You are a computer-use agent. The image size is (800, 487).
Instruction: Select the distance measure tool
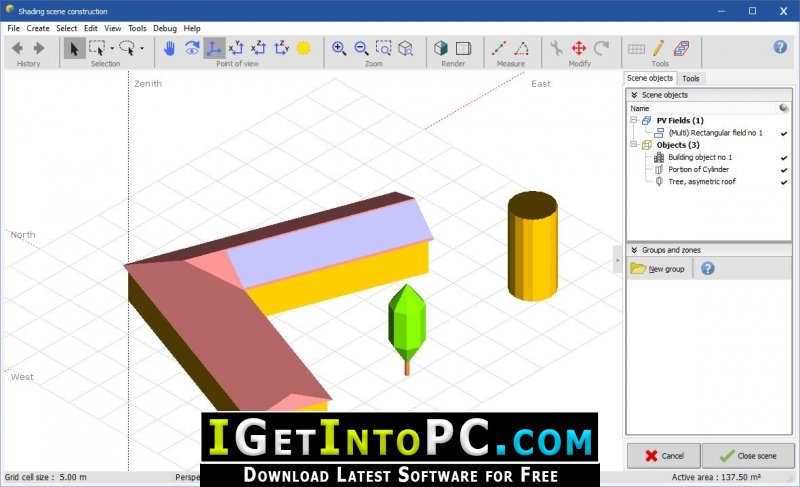pyautogui.click(x=499, y=48)
